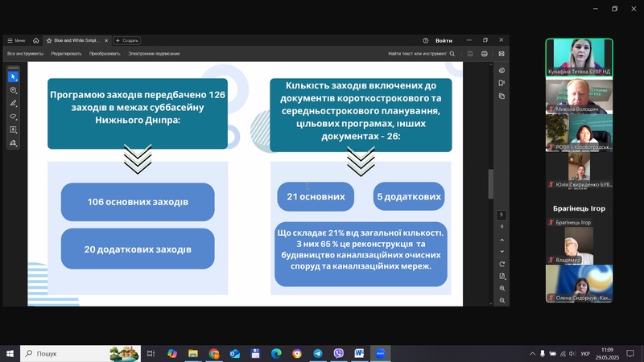Click the Создать new tab button
Image resolution: width=644 pixels, height=362 pixels.
click(x=127, y=41)
